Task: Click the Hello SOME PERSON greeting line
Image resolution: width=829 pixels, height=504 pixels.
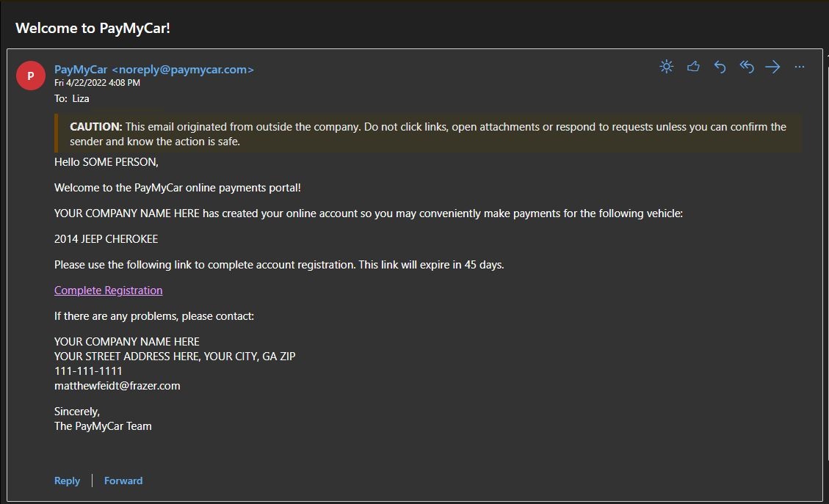Action: click(106, 161)
